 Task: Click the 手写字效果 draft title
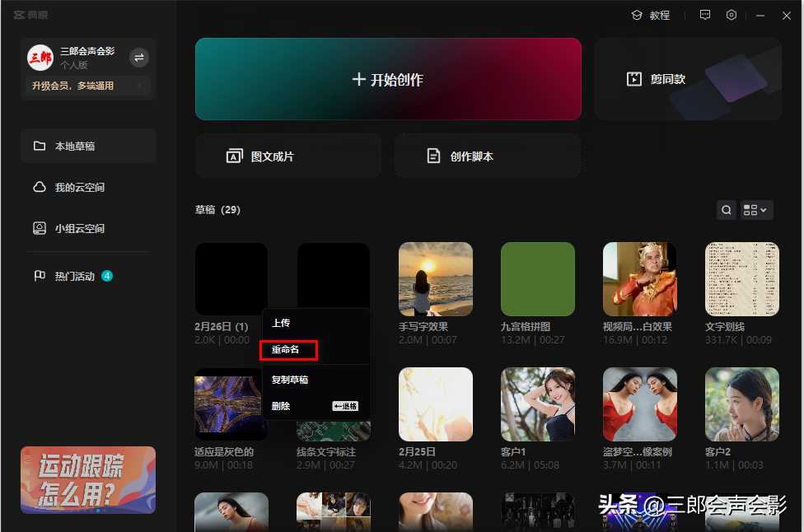pyautogui.click(x=423, y=326)
